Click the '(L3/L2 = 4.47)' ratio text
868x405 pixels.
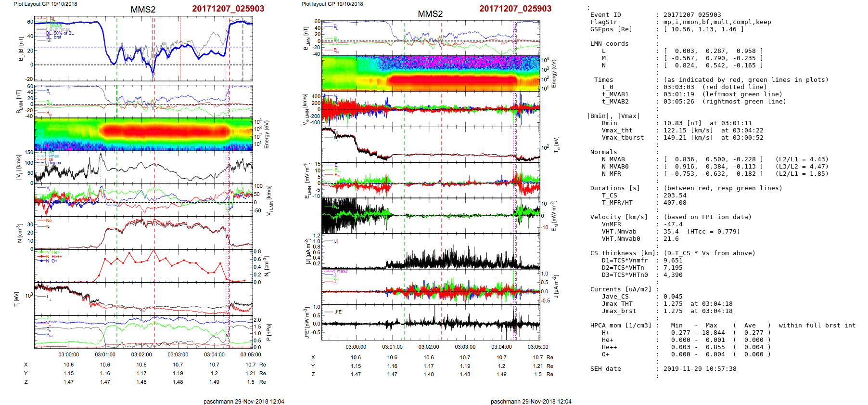(802, 167)
